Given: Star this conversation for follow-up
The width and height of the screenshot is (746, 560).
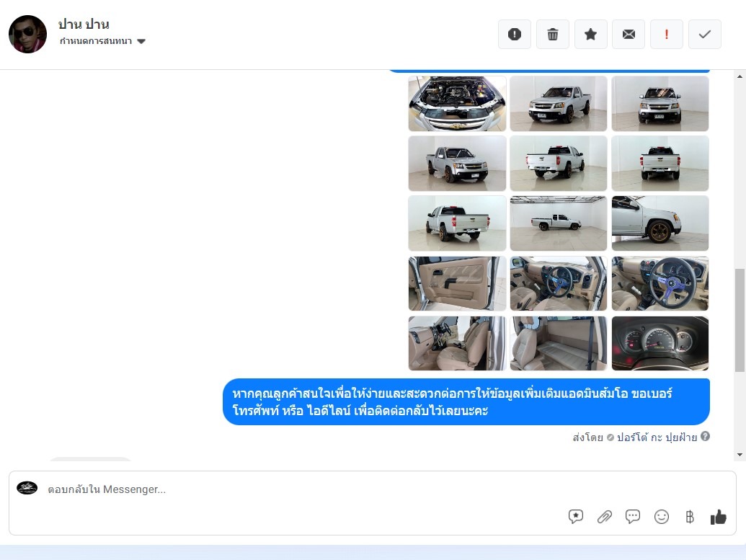Looking at the screenshot, I should point(590,35).
